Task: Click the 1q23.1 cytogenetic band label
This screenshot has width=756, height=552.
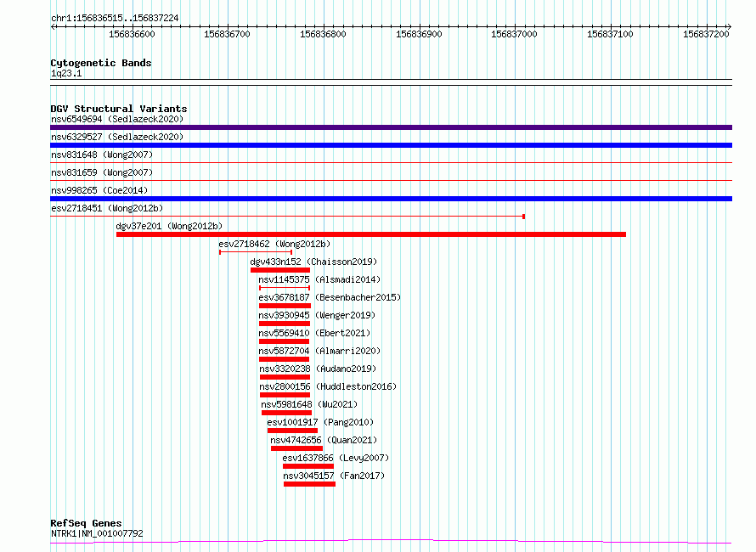Action: tap(66, 73)
